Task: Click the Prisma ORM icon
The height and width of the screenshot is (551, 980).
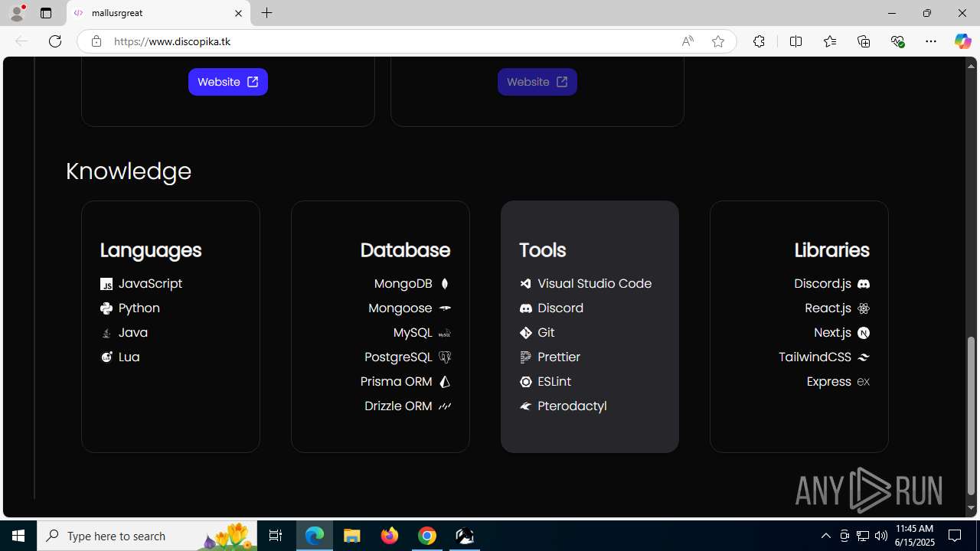Action: 445,382
